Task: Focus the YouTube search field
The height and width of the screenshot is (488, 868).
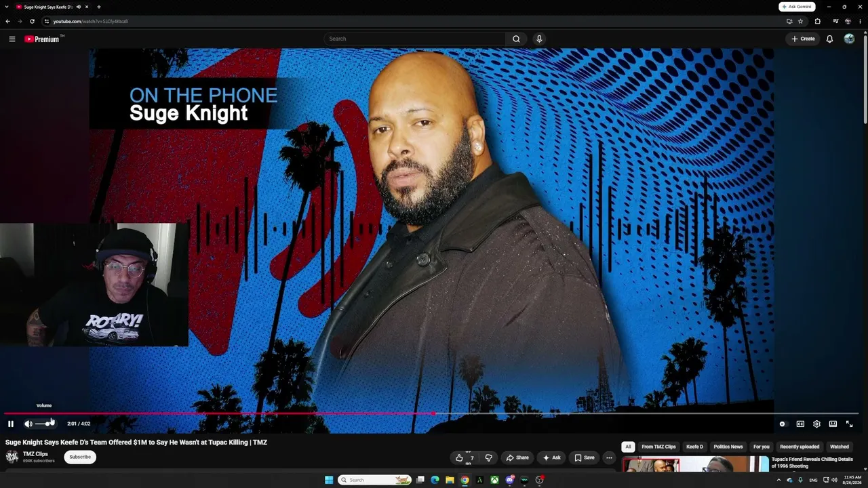Action: click(414, 39)
